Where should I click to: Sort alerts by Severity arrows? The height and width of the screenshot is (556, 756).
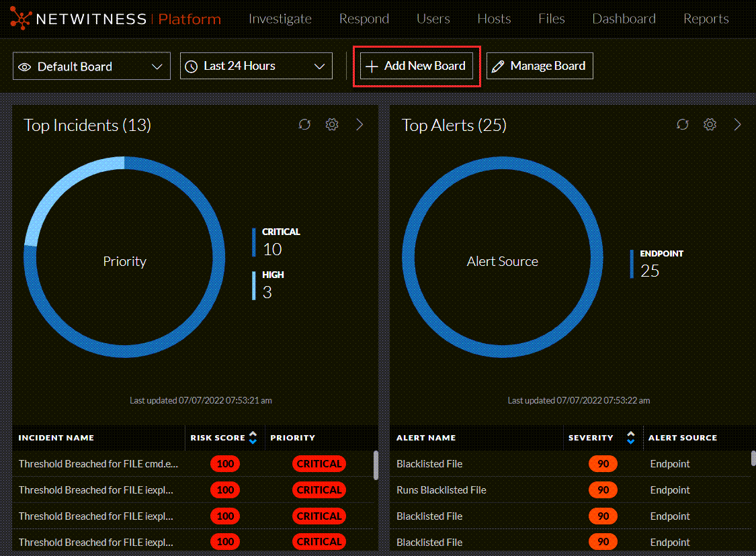tap(630, 438)
